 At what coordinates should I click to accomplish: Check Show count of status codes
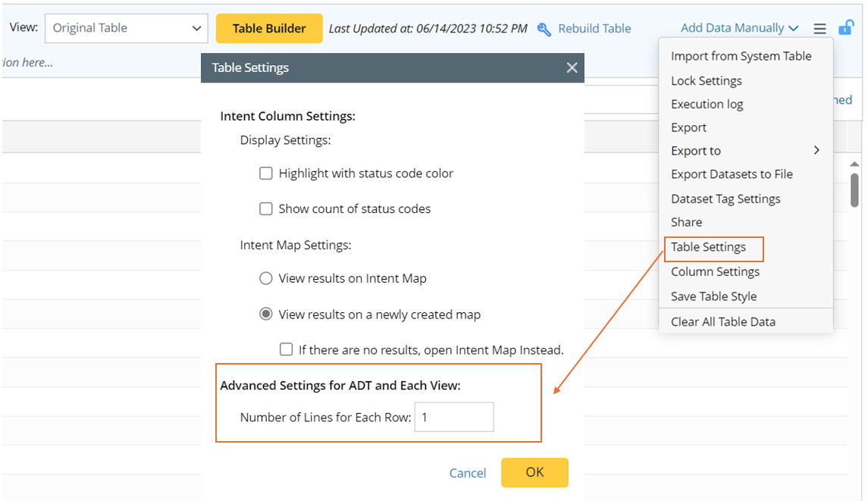click(x=266, y=209)
